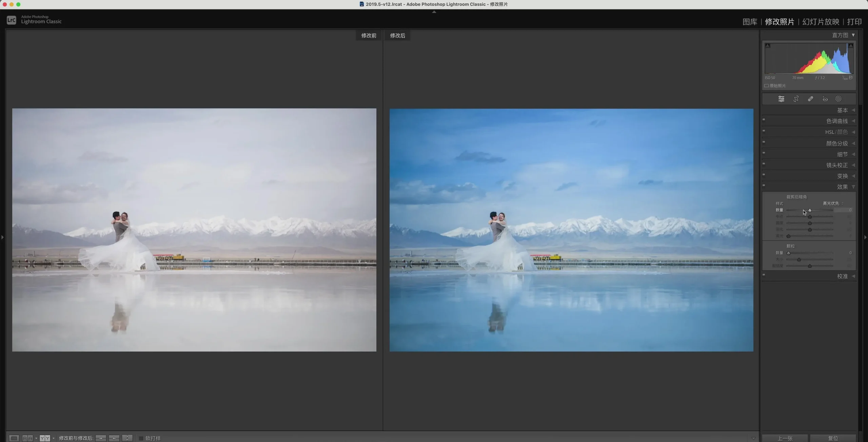Expand the 镜头校正 panel

coord(853,165)
